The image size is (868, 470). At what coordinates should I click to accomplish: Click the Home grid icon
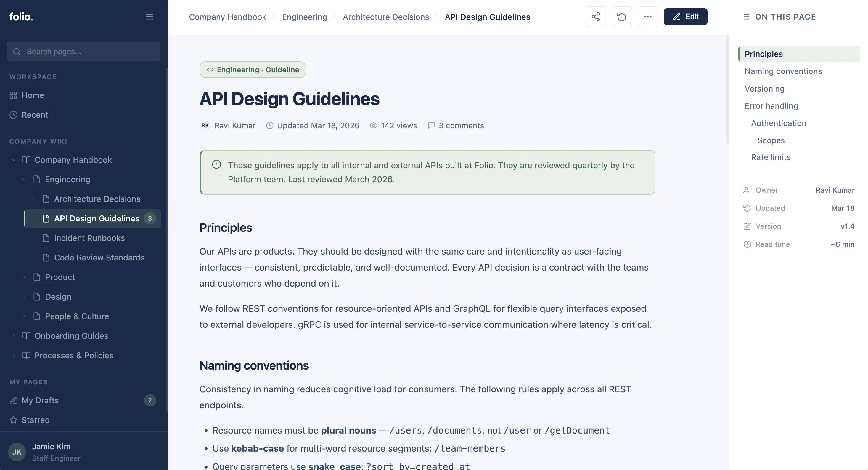[x=14, y=95]
